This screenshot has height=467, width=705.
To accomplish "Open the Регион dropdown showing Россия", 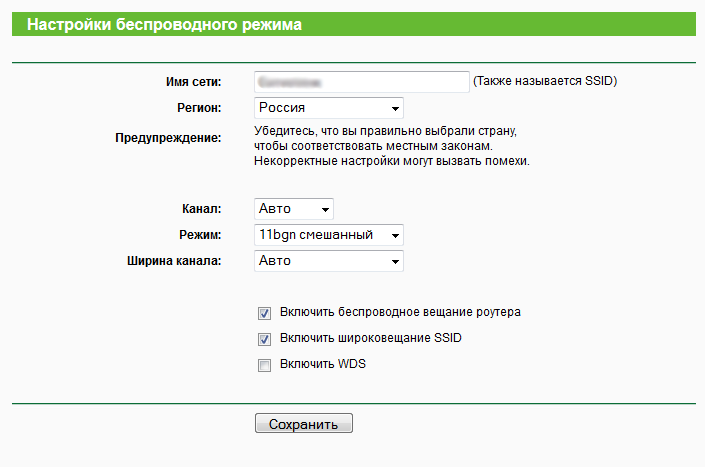I will point(329,108).
